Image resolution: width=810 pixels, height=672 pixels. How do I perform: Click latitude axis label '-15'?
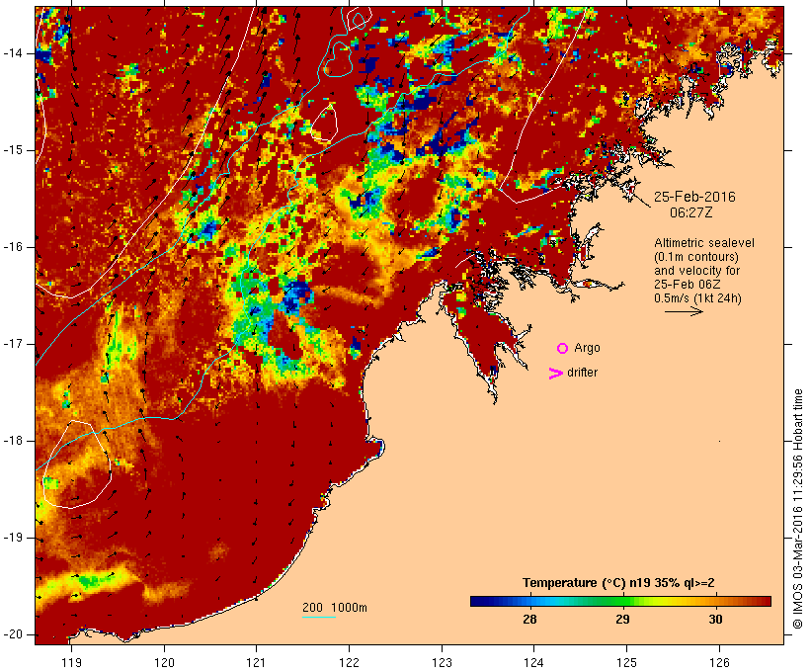pyautogui.click(x=13, y=150)
